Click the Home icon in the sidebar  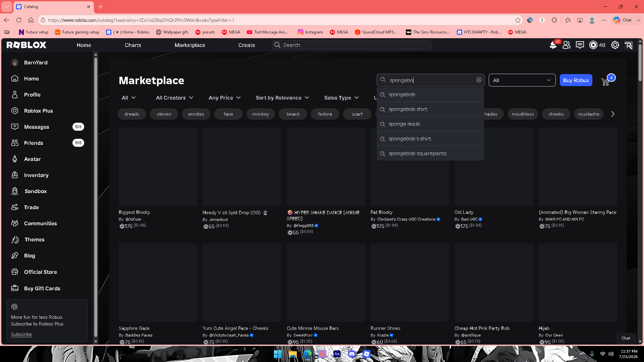click(15, 78)
